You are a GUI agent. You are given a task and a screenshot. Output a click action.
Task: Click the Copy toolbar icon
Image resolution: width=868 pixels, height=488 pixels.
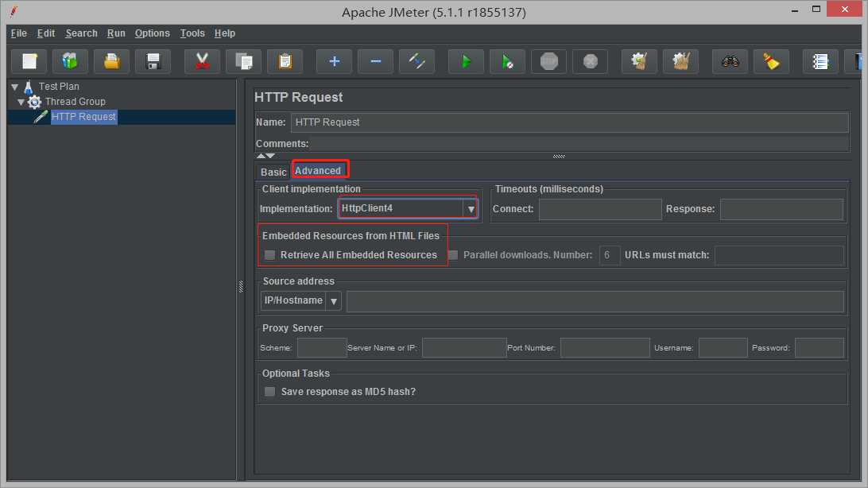tap(243, 61)
